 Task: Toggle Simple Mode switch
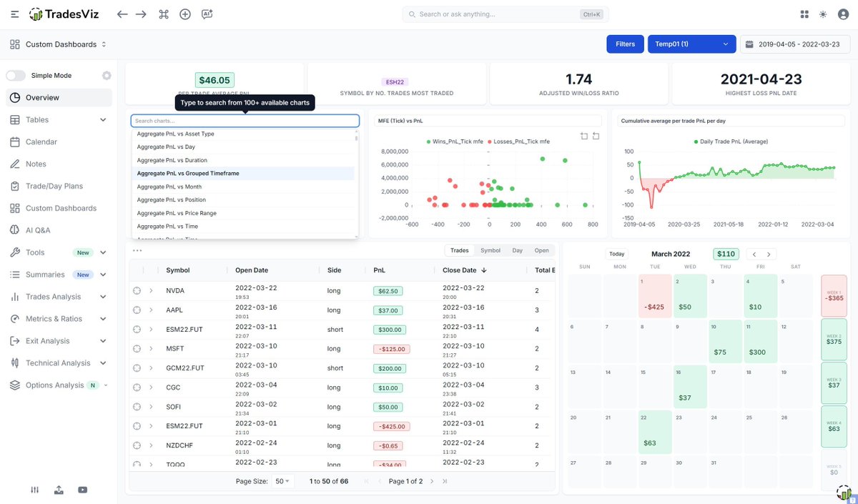tap(16, 76)
